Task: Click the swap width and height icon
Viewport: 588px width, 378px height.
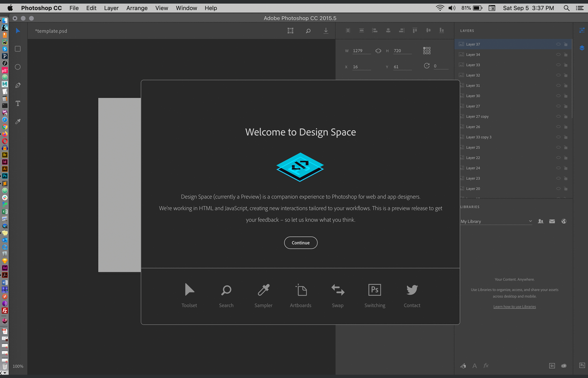Action: click(x=379, y=51)
